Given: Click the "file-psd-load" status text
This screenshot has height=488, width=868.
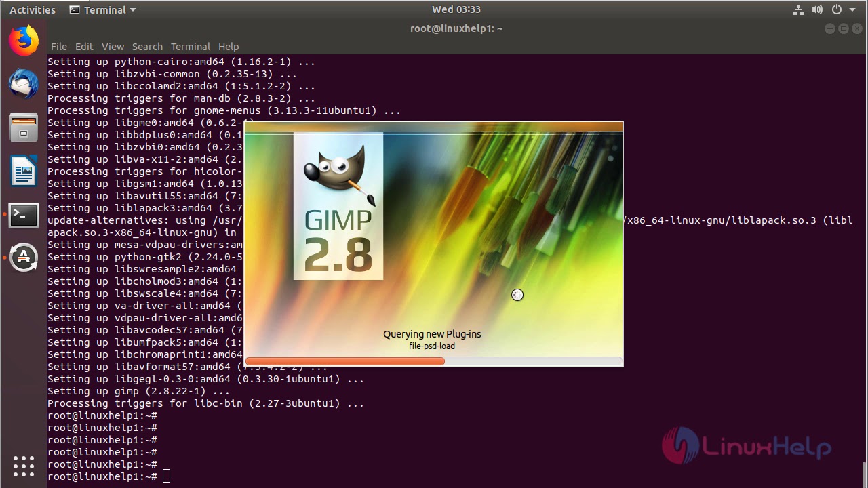Looking at the screenshot, I should 432,346.
